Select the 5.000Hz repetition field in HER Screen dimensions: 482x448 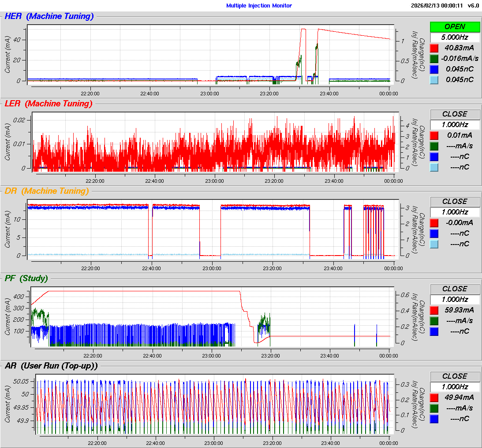click(455, 37)
